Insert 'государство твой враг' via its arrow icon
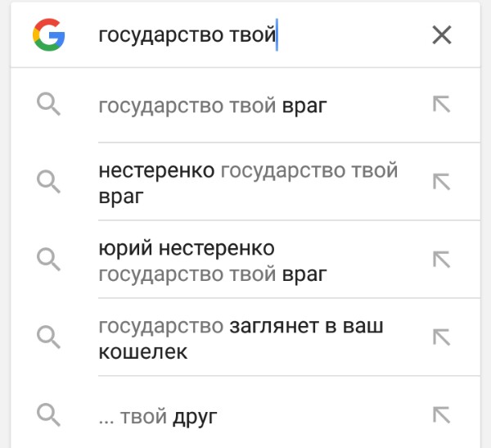 click(x=441, y=105)
